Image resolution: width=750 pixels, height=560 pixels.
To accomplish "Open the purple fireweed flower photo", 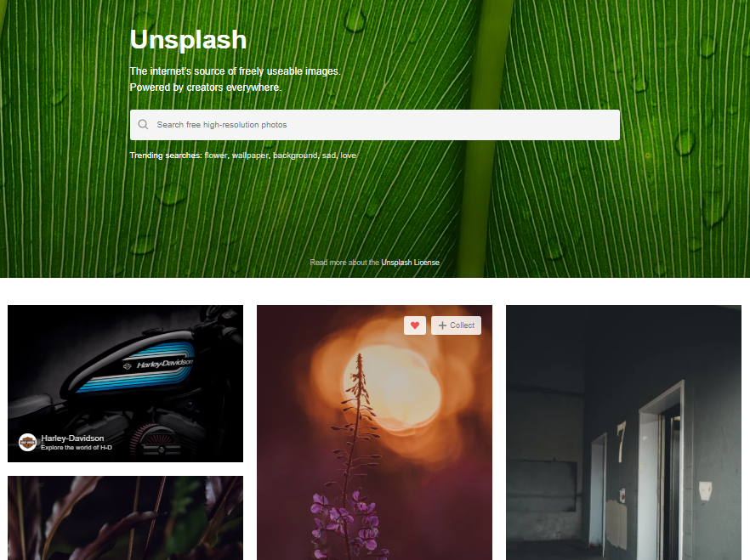I will [x=374, y=433].
